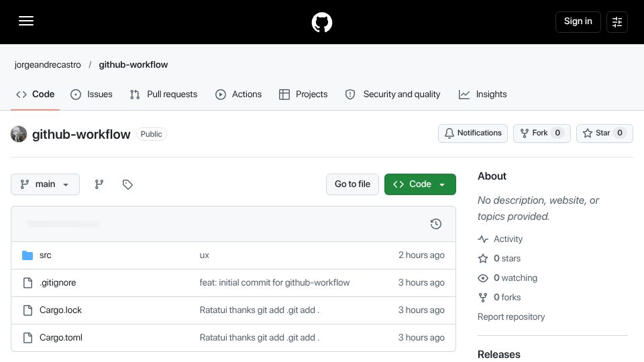This screenshot has width=644, height=362.
Task: Open the .gitignore file
Action: point(58,283)
